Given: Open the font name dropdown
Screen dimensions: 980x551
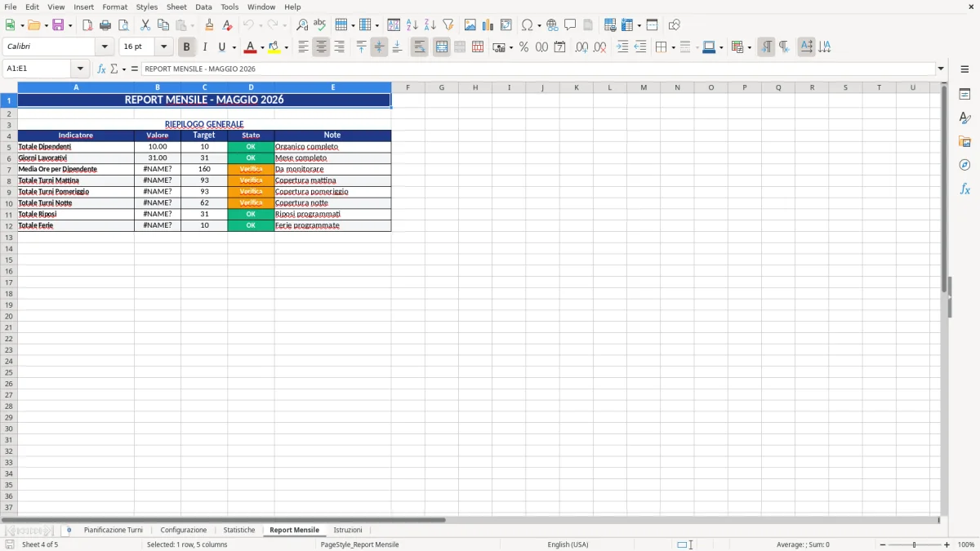Looking at the screenshot, I should (105, 47).
